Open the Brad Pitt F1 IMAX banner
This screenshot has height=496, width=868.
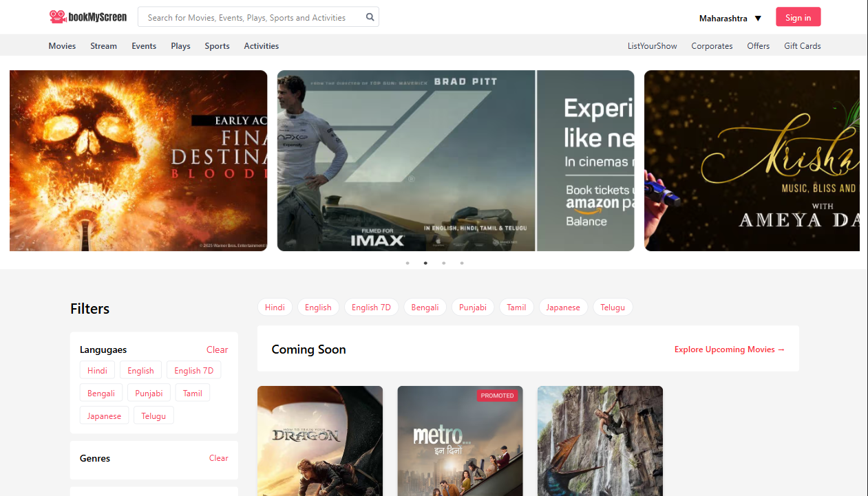(x=456, y=160)
